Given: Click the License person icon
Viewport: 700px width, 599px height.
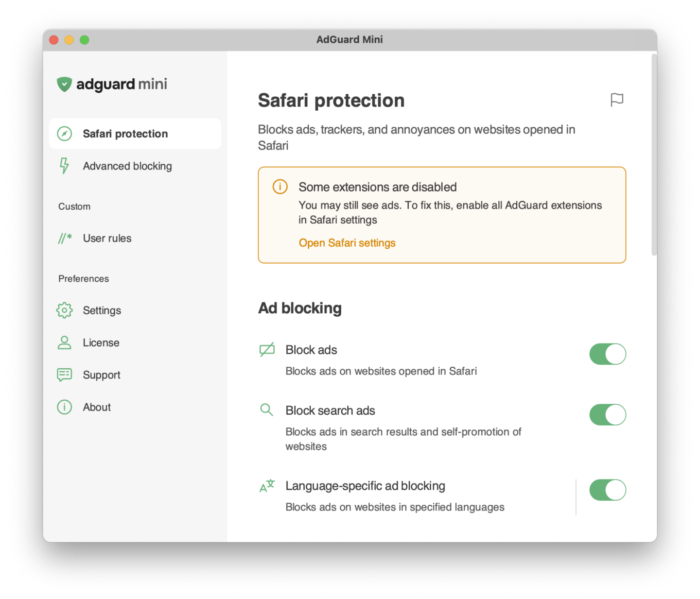Looking at the screenshot, I should tap(64, 343).
